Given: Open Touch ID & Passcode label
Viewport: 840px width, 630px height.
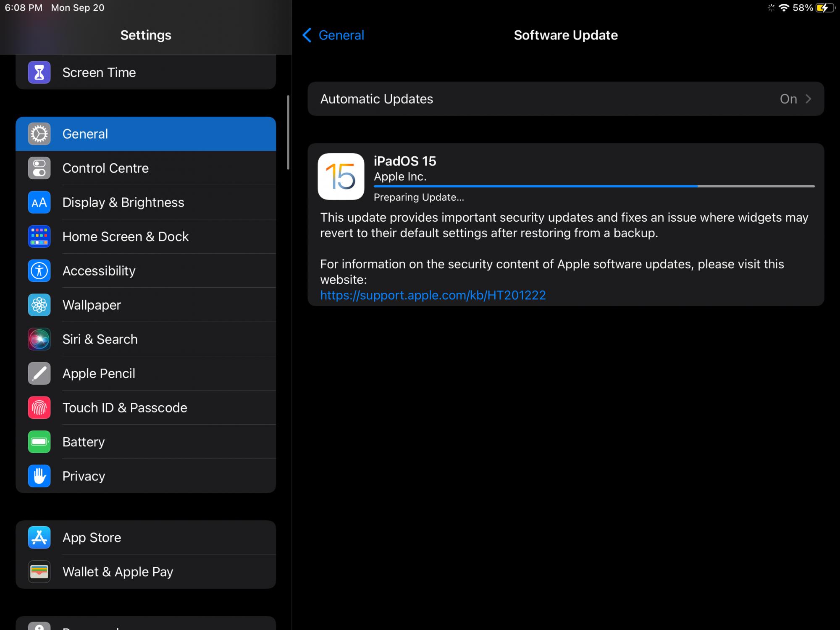Looking at the screenshot, I should click(x=125, y=408).
